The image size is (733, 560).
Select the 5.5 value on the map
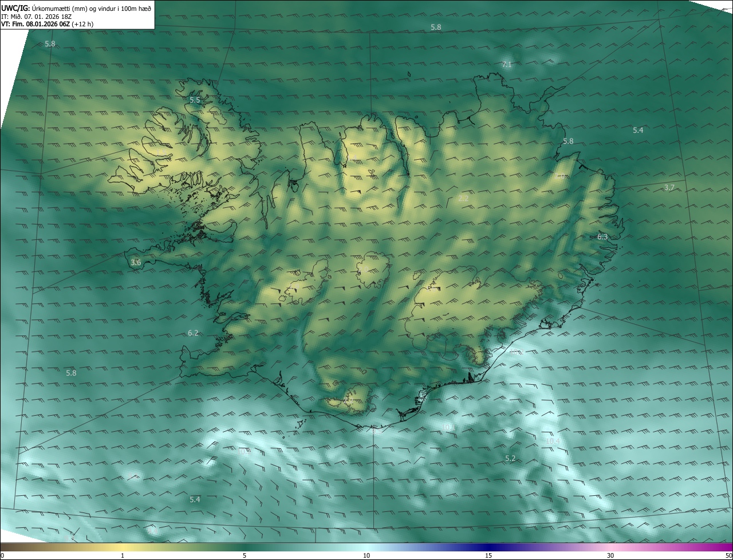[195, 100]
